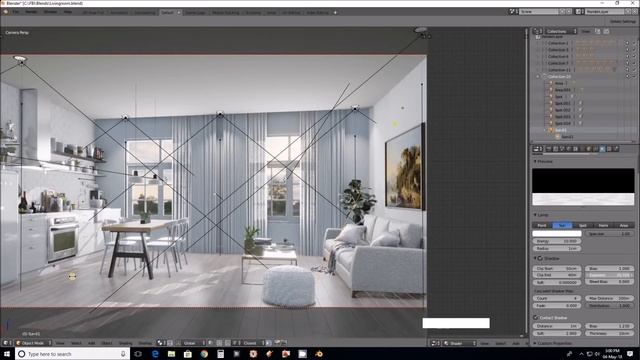Set lamp type to Hemi

point(603,225)
